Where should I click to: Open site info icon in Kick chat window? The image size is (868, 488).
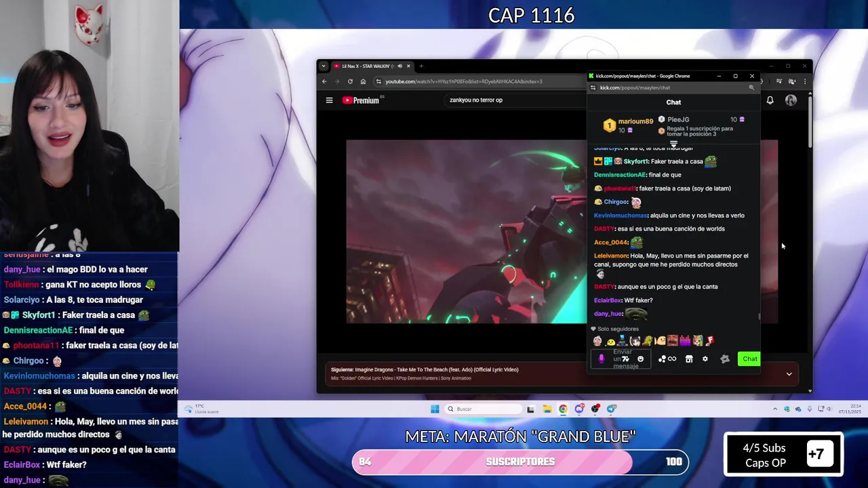pos(593,87)
